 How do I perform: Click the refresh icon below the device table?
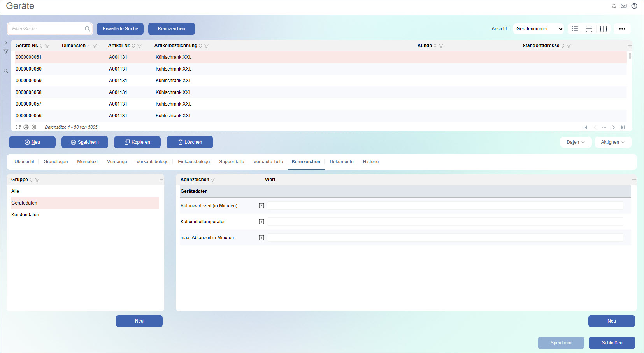coord(18,127)
